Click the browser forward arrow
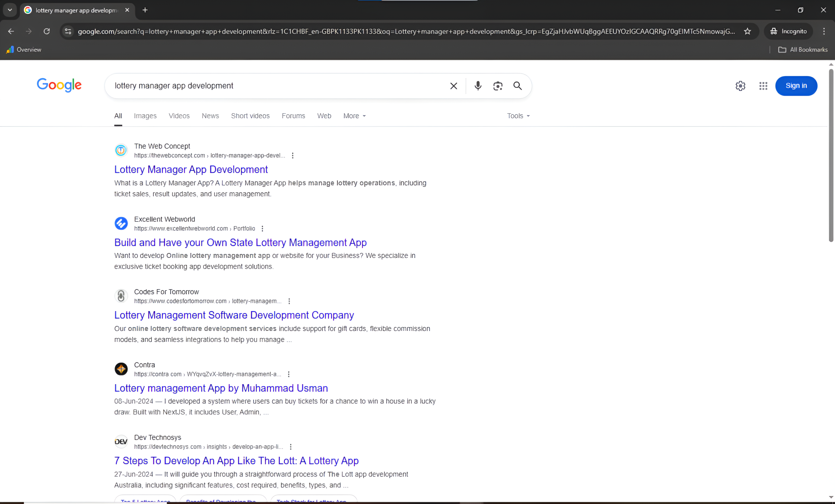The image size is (835, 504). (x=29, y=31)
